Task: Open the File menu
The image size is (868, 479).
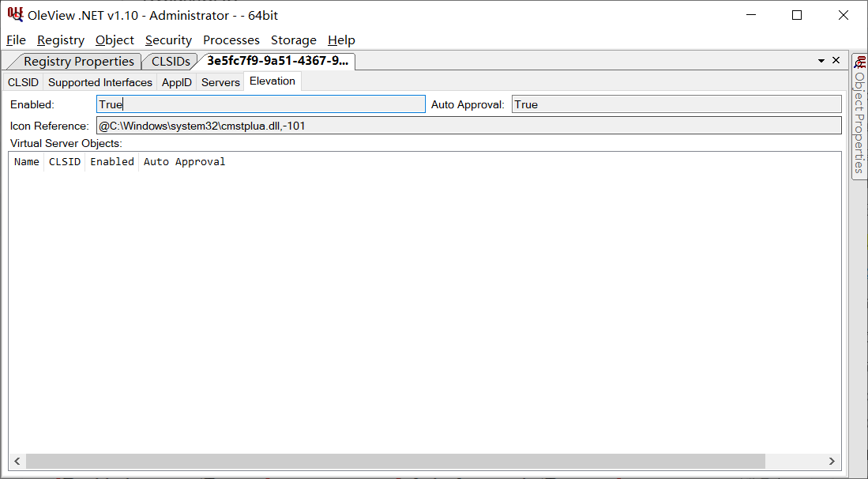Action: pos(16,40)
